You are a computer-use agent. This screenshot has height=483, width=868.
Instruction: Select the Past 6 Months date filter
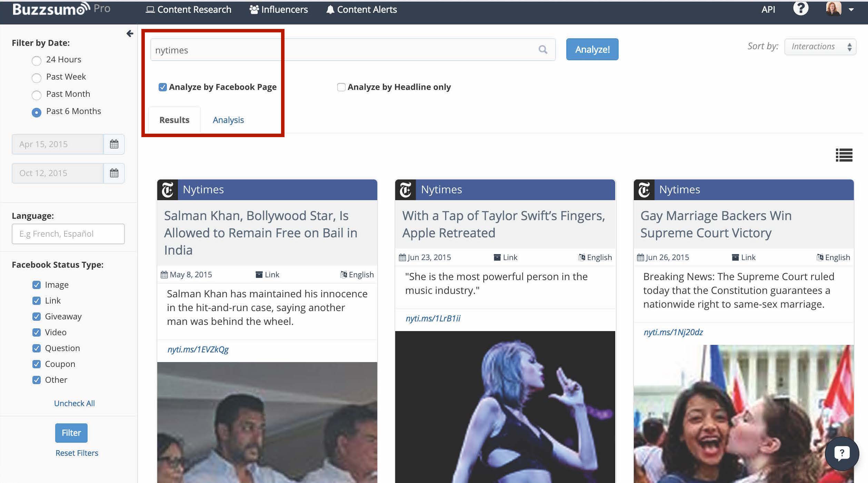36,113
